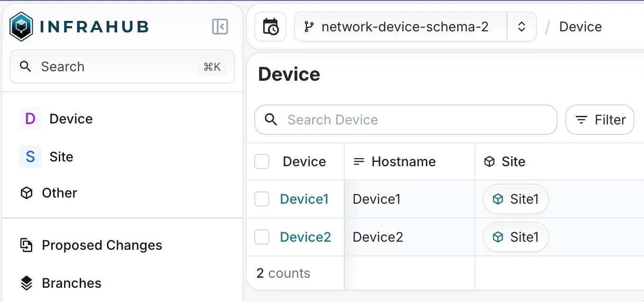
Task: Open Proposed Changes in the sidebar
Action: coord(122,245)
